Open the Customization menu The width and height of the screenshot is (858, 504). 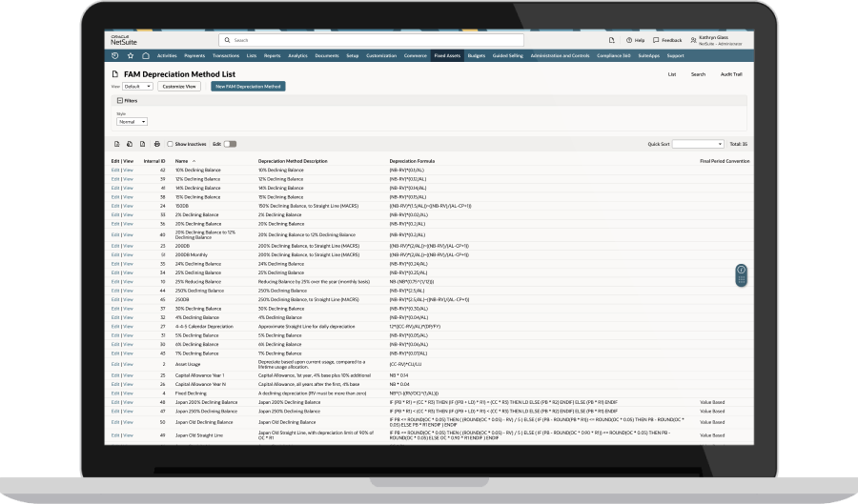pos(381,56)
